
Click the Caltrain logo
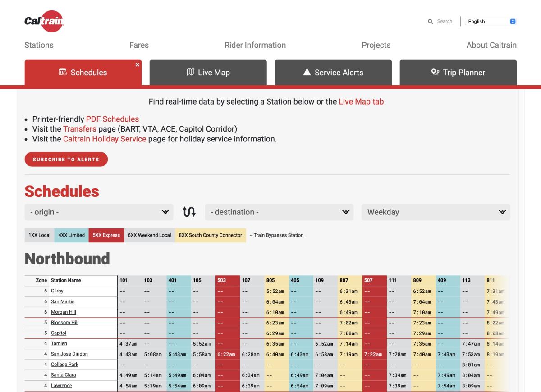tap(45, 21)
